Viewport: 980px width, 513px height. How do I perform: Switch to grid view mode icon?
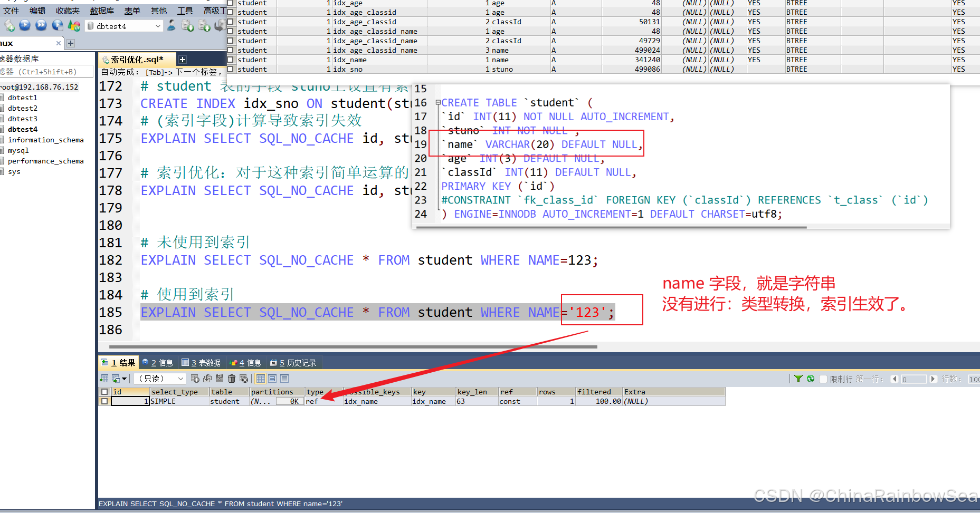(x=261, y=379)
